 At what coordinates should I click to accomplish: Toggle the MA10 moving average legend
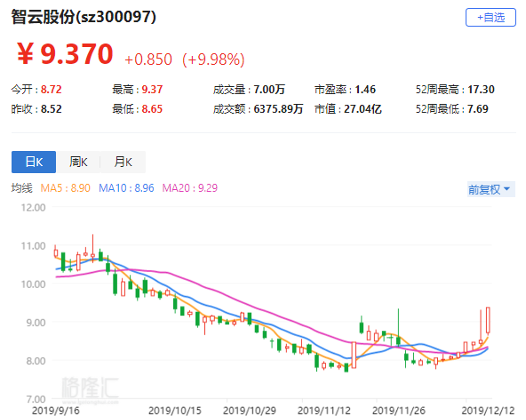tap(126, 188)
